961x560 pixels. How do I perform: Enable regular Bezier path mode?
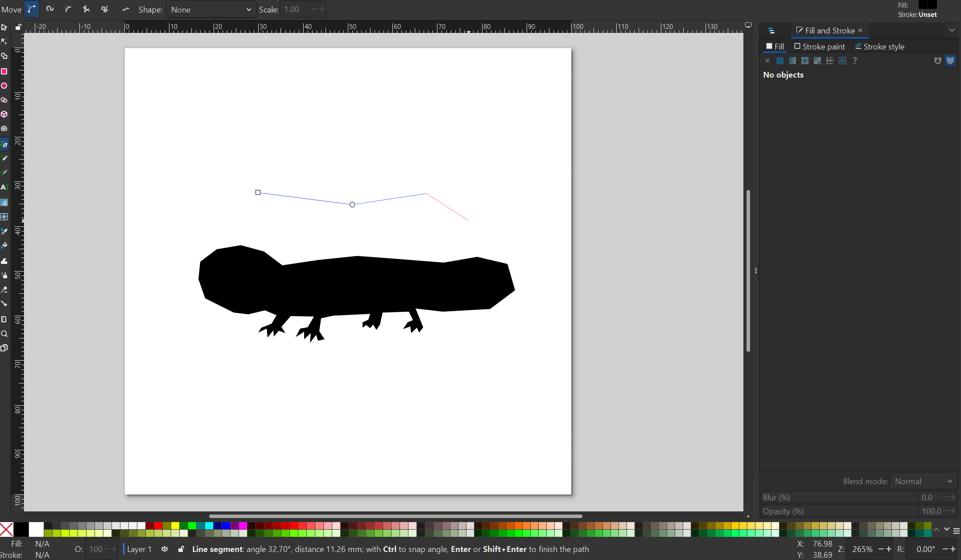click(32, 9)
